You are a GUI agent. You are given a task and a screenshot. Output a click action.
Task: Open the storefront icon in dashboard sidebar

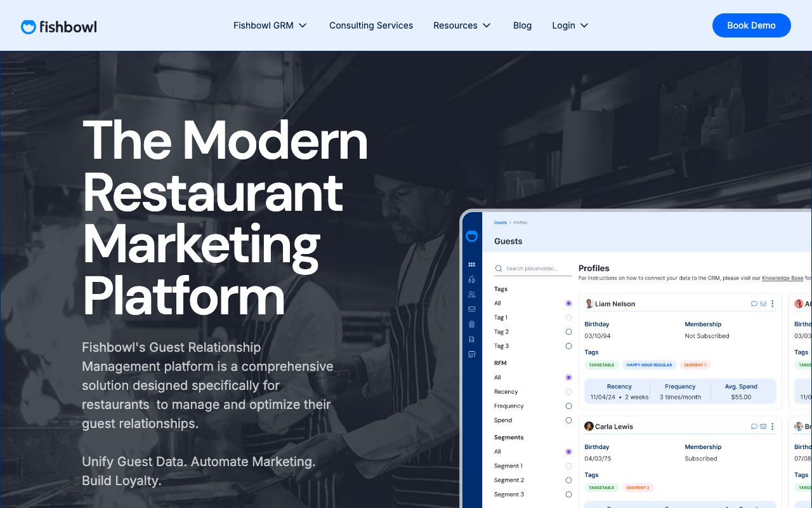(x=472, y=354)
